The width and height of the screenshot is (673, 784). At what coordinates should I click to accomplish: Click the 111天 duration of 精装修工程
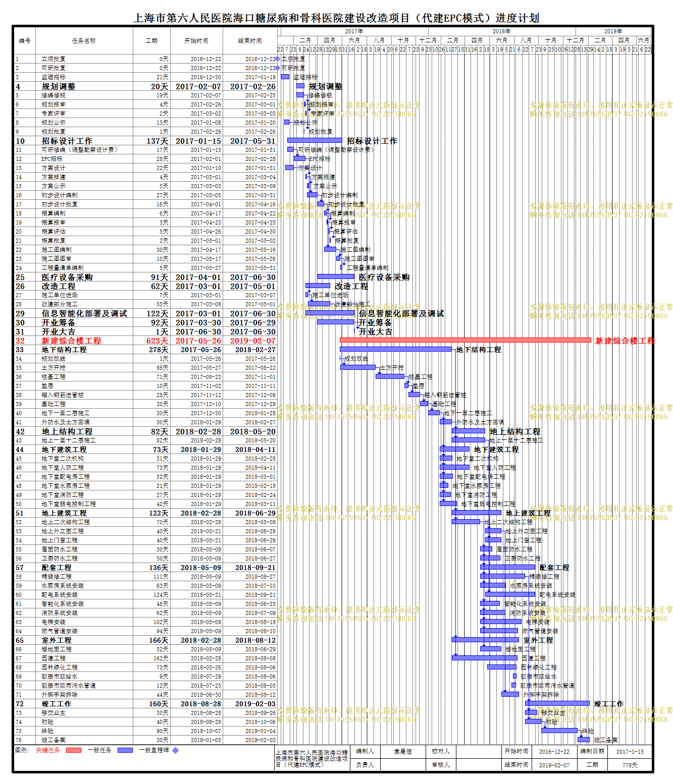(x=161, y=577)
